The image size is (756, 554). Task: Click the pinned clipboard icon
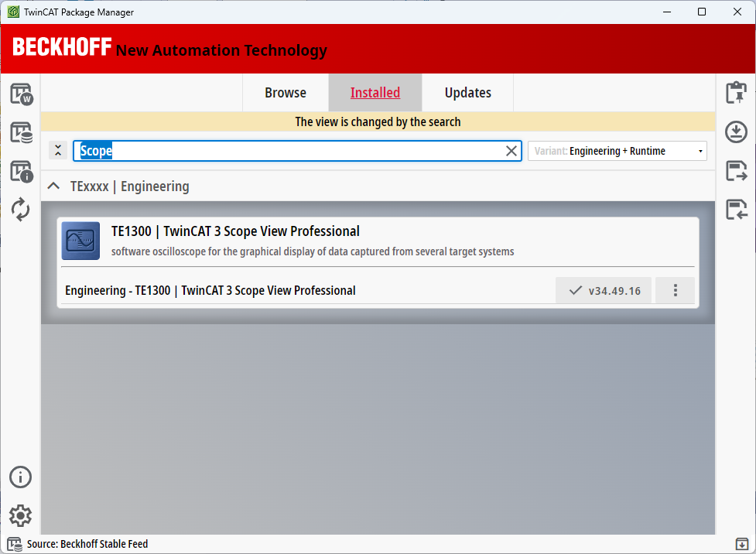click(x=736, y=93)
